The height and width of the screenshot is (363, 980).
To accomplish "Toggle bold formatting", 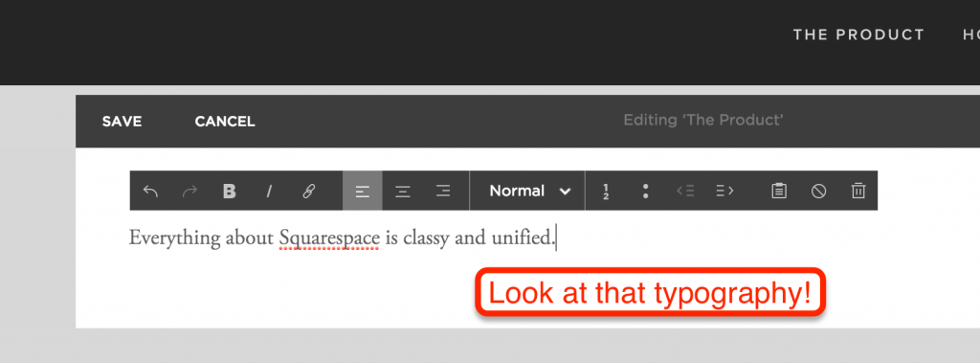I will point(230,191).
